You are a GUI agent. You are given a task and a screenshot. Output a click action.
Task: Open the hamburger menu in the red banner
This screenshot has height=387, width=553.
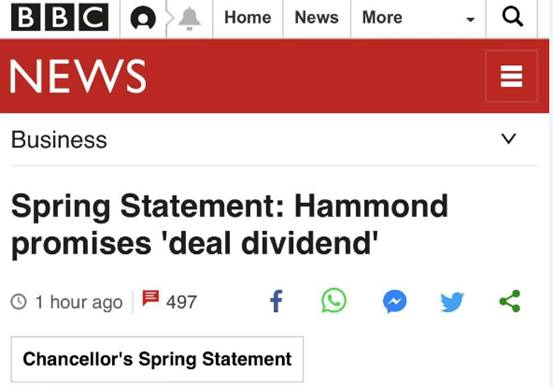tap(511, 76)
